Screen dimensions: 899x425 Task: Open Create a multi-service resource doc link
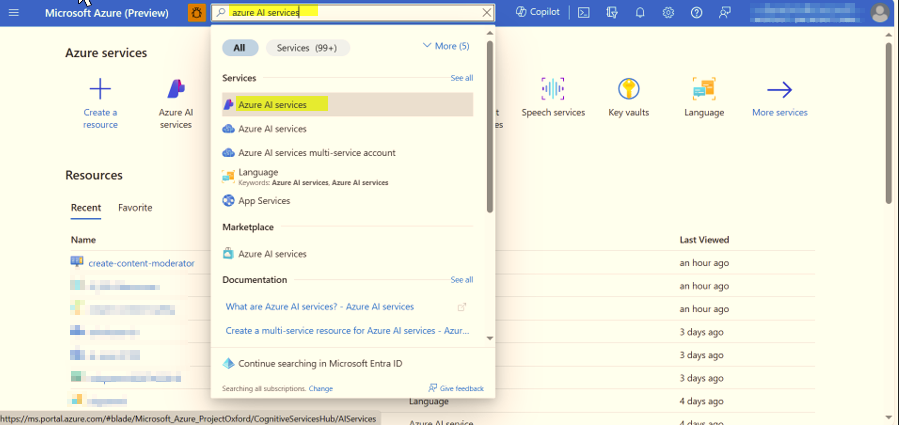tap(347, 331)
